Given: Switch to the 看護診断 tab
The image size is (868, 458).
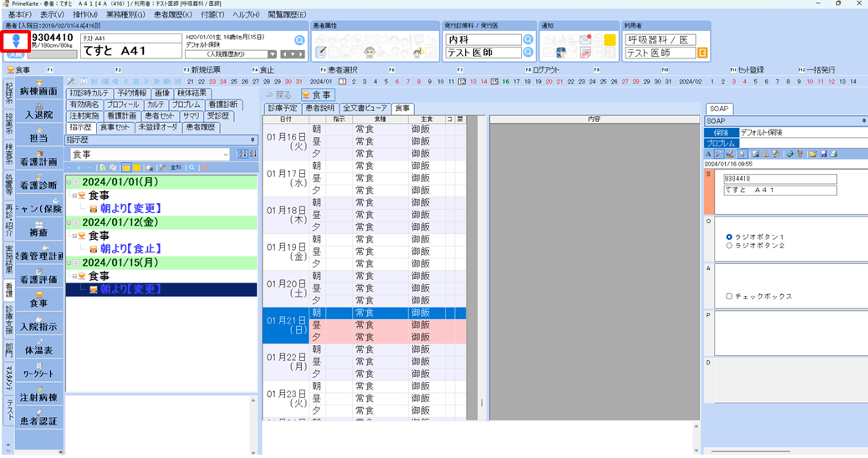Looking at the screenshot, I should coord(223,104).
